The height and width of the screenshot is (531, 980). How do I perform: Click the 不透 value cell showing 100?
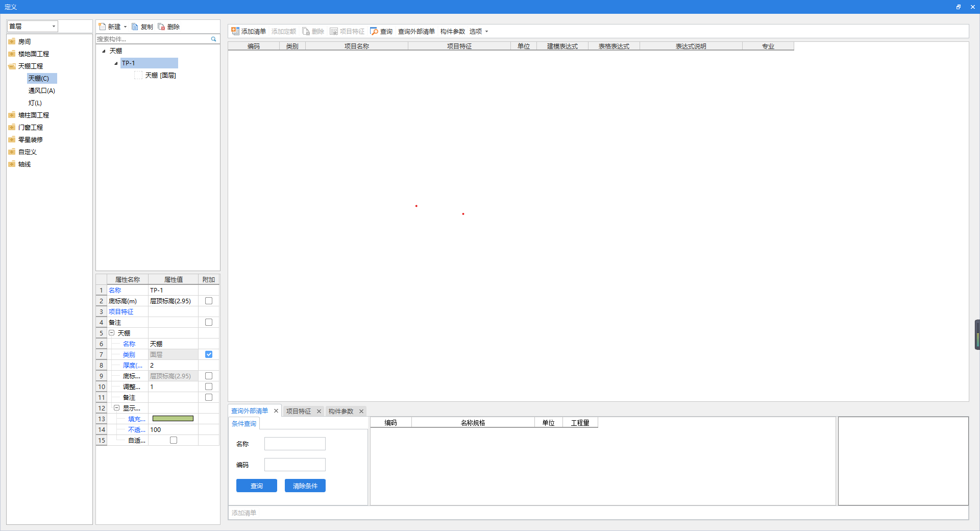(173, 429)
